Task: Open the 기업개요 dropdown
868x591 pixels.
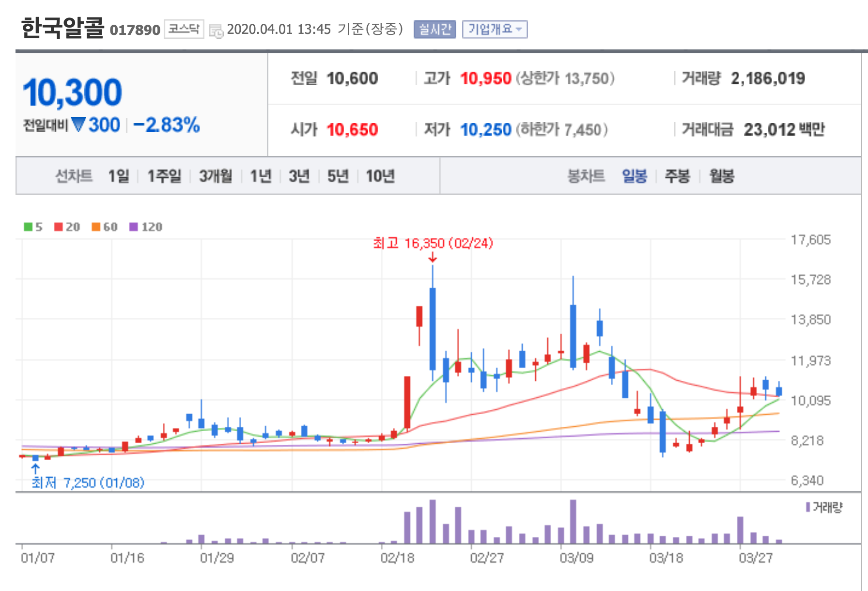Action: coord(495,30)
